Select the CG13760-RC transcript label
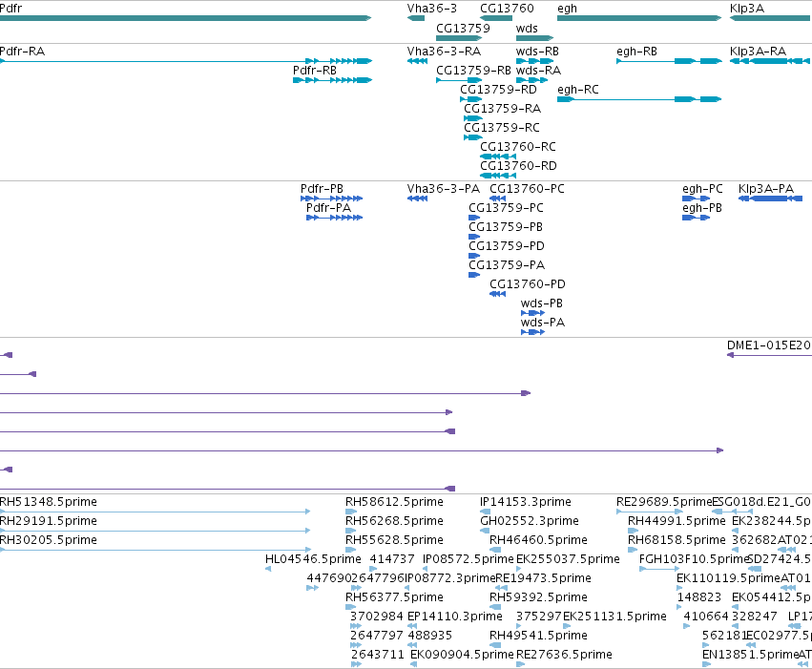The height and width of the screenshot is (669, 812). click(x=518, y=147)
